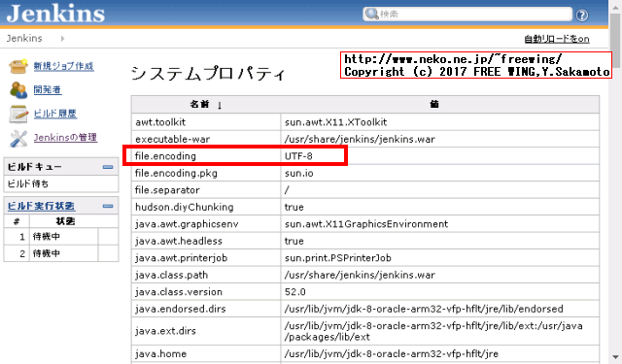Open 開発者 link
Image resolution: width=622 pixels, height=364 pixels.
(x=48, y=90)
